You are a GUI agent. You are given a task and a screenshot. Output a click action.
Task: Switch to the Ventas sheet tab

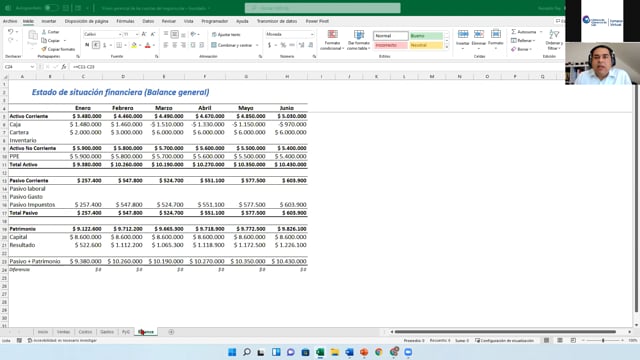[x=63, y=332]
